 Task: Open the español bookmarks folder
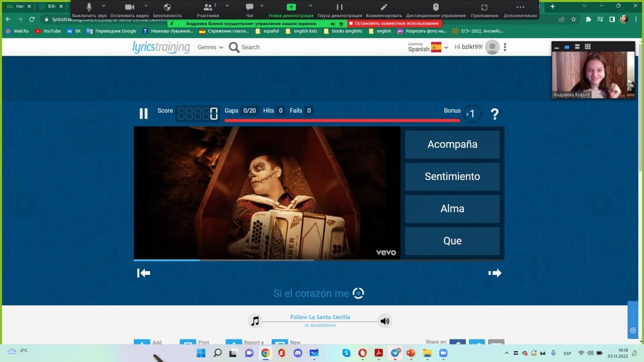point(267,31)
